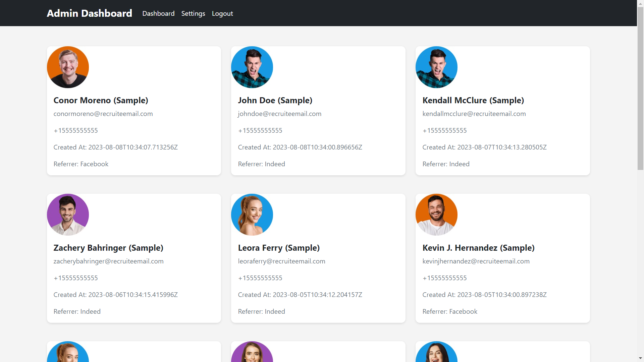Click Leora Ferry's phone number

point(260,278)
